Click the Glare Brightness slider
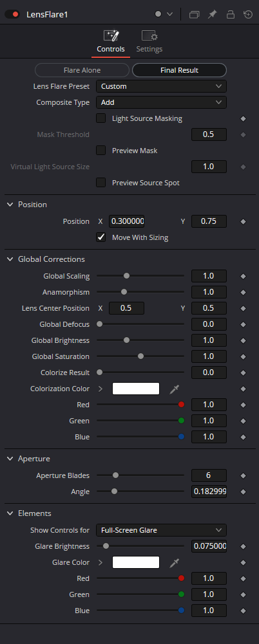The height and width of the screenshot is (644, 259). 140,546
